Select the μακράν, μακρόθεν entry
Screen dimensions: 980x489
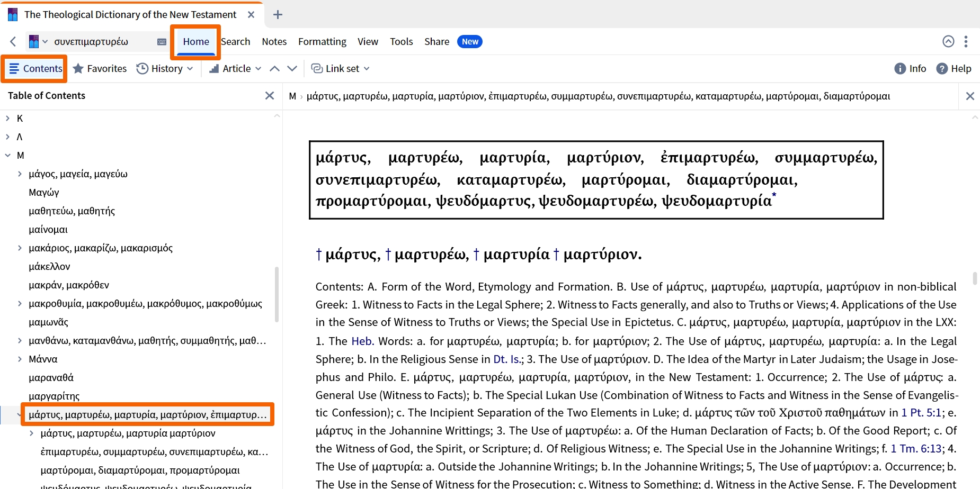coord(69,285)
